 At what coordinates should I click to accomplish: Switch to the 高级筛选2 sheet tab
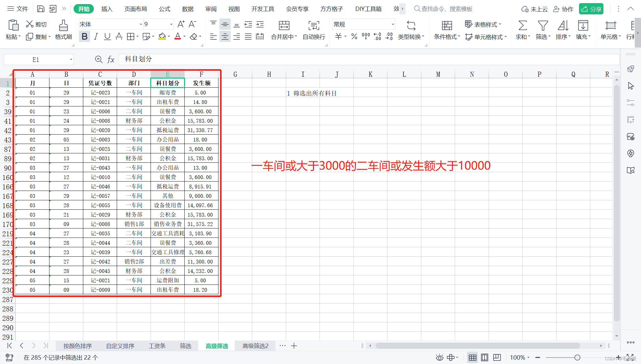(255, 346)
